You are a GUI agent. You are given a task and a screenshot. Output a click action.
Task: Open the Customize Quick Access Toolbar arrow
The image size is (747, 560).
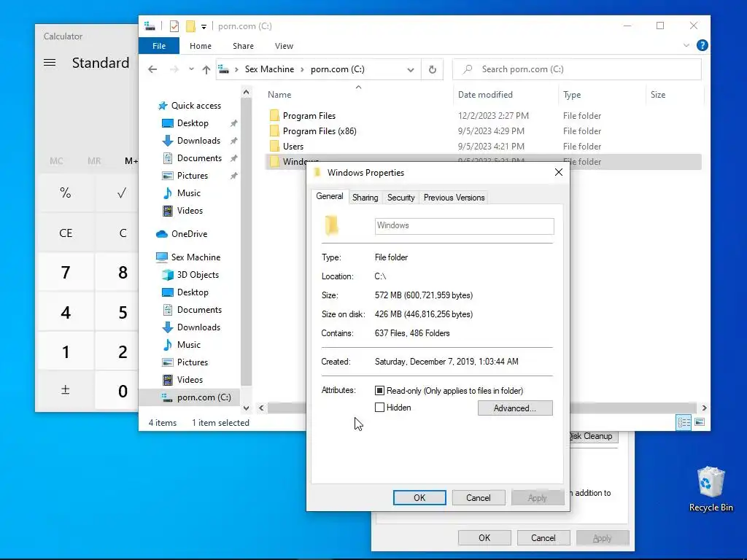pos(204,27)
